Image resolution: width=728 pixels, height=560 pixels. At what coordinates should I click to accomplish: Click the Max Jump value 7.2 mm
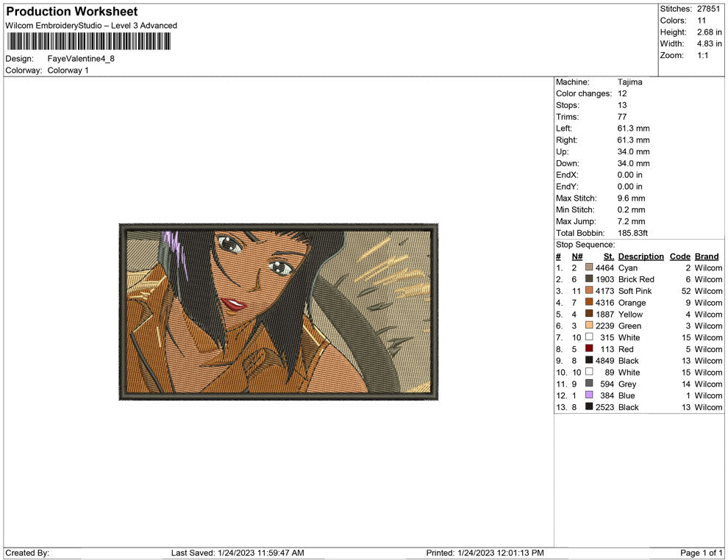click(x=632, y=221)
